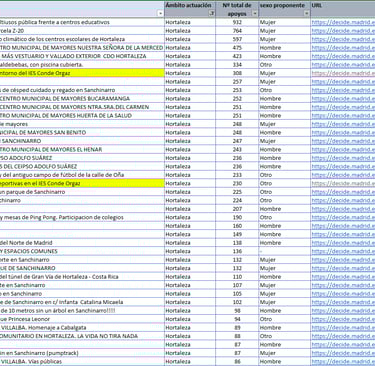Follow the URL link in the 98 apoyos row

343,311
